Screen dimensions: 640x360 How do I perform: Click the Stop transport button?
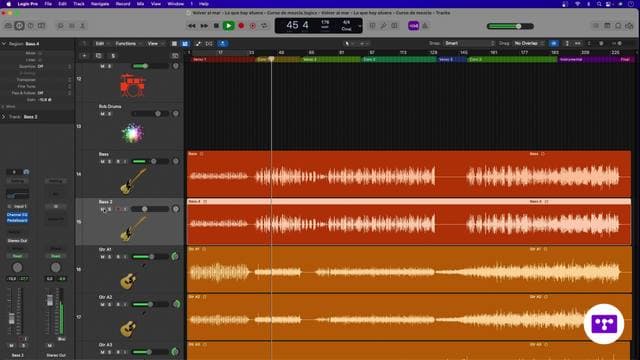coord(216,26)
